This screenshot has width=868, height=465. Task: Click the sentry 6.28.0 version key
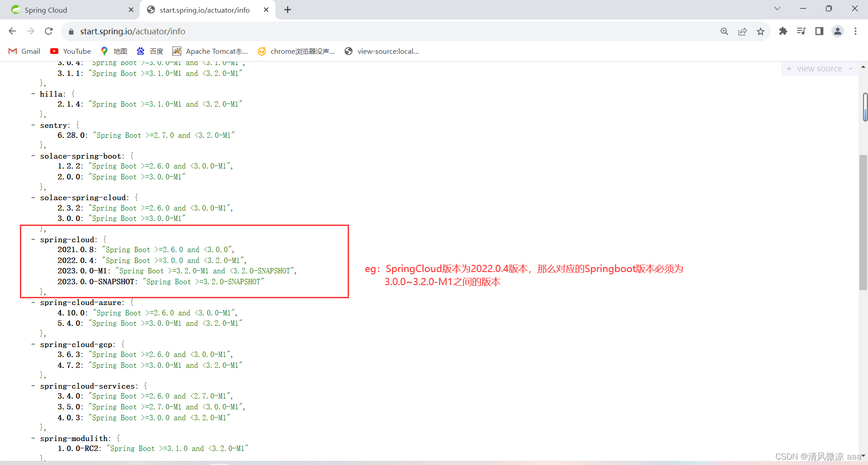[x=71, y=135]
